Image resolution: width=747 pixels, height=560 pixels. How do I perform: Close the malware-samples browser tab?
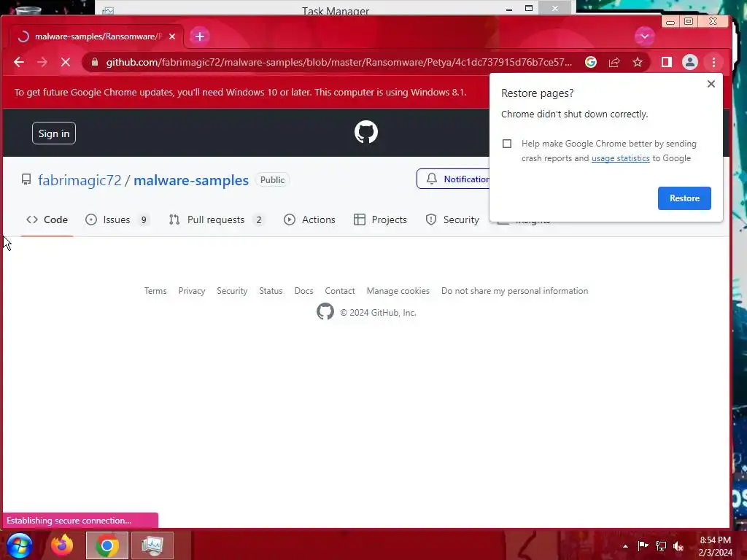click(172, 36)
